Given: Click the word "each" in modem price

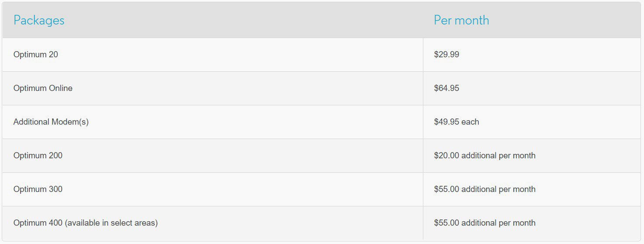Looking at the screenshot, I should 470,122.
